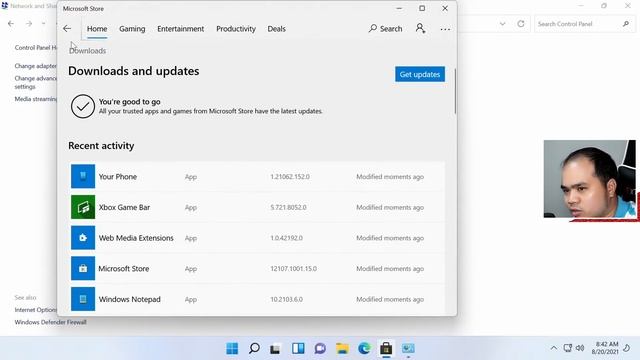Switch to Microsoft Store in the taskbar
640x360 pixels.
pyautogui.click(x=386, y=348)
